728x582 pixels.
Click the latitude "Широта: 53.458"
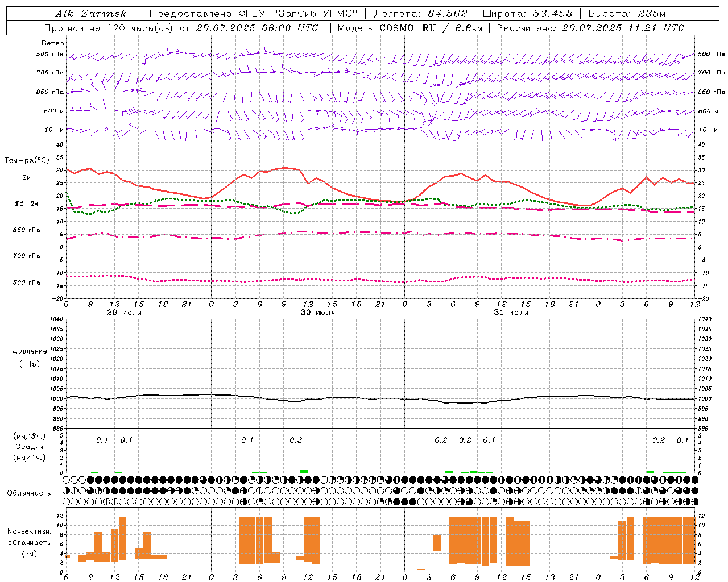pos(527,14)
